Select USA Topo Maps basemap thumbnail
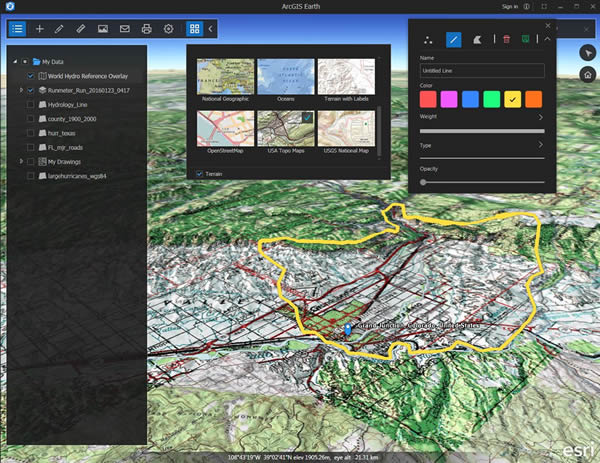This screenshot has height=463, width=600. point(286,129)
